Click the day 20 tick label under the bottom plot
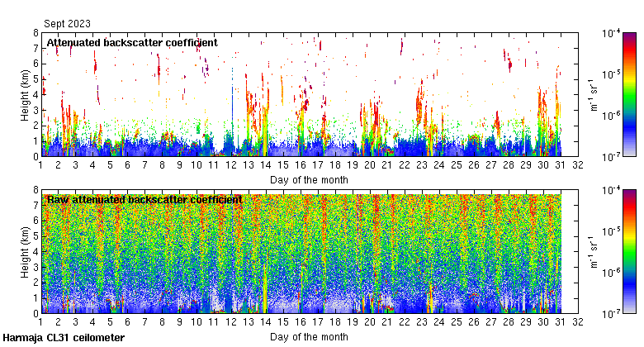644x347 pixels. (x=370, y=322)
